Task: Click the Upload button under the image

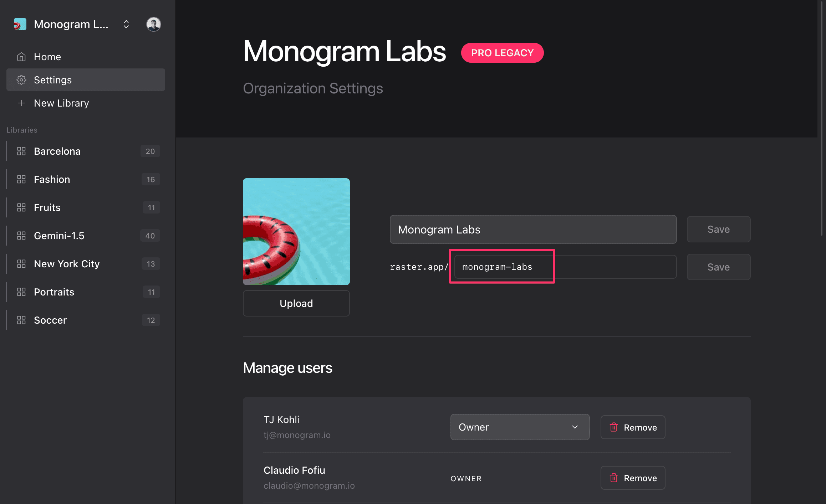Action: [x=296, y=303]
